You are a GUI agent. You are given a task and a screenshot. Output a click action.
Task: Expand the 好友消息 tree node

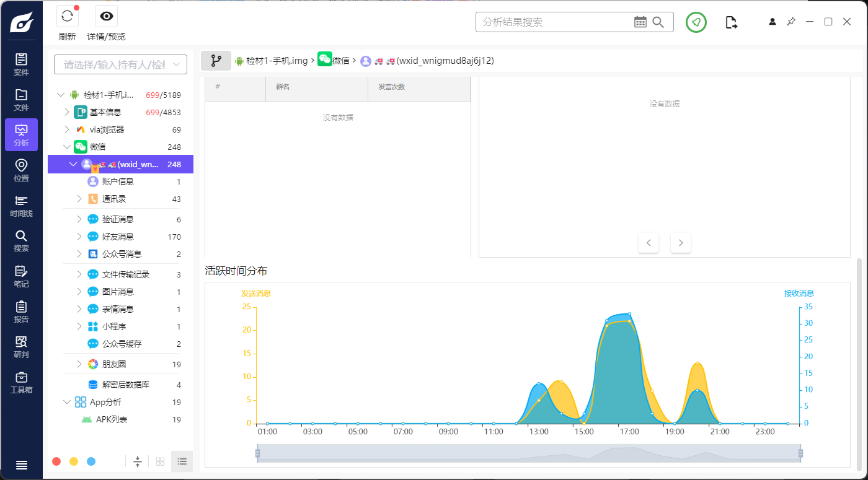[x=79, y=237]
